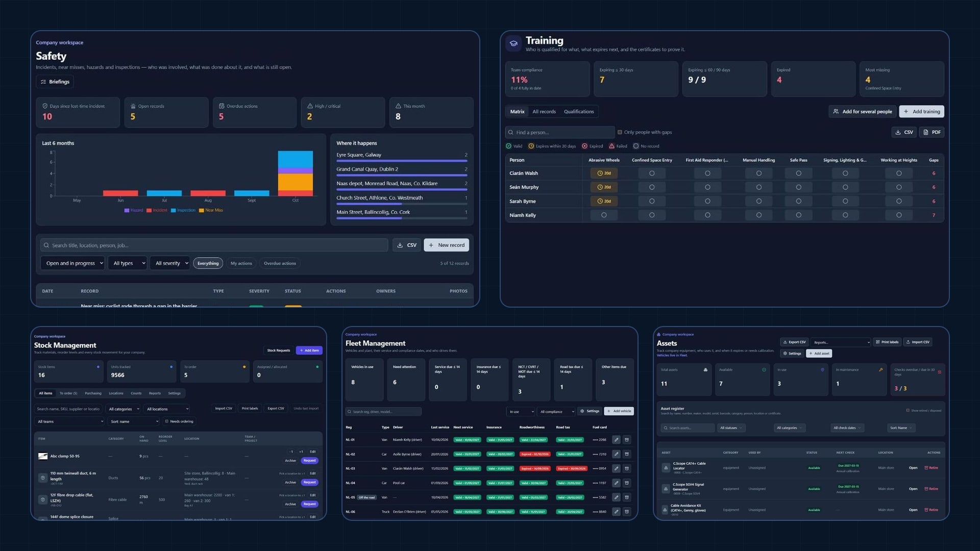Click the Briefings button in Safety
The width and height of the screenshot is (980, 551).
pyautogui.click(x=55, y=82)
